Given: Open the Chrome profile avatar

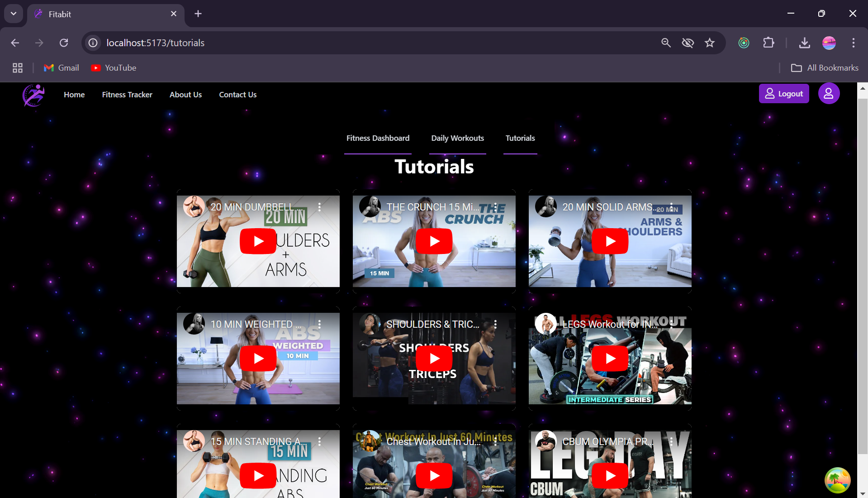Looking at the screenshot, I should [829, 43].
